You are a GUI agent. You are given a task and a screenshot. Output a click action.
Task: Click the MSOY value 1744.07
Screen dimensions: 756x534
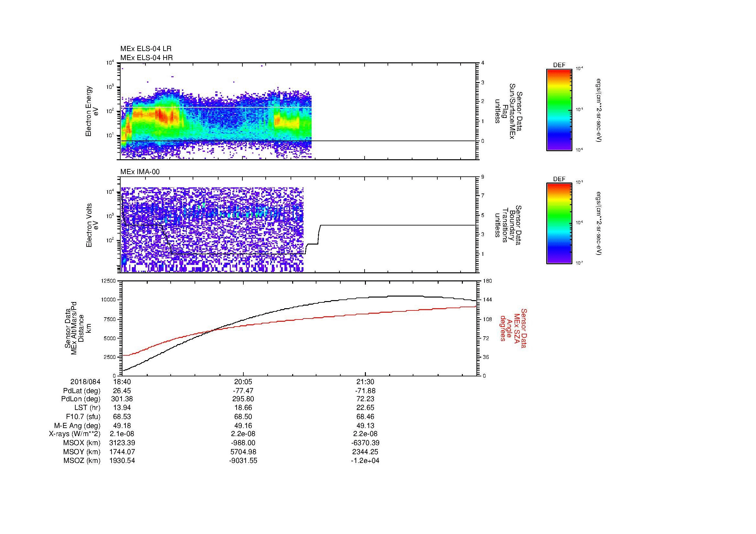[x=122, y=452]
